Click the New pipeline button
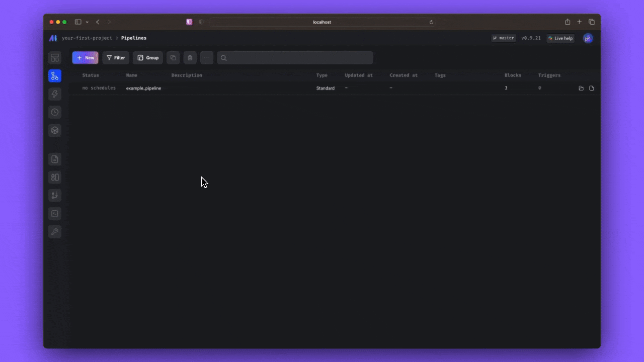644x362 pixels. [x=85, y=58]
